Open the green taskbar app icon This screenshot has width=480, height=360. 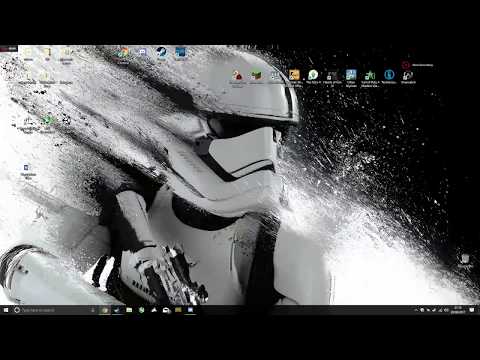pyautogui.click(x=141, y=310)
